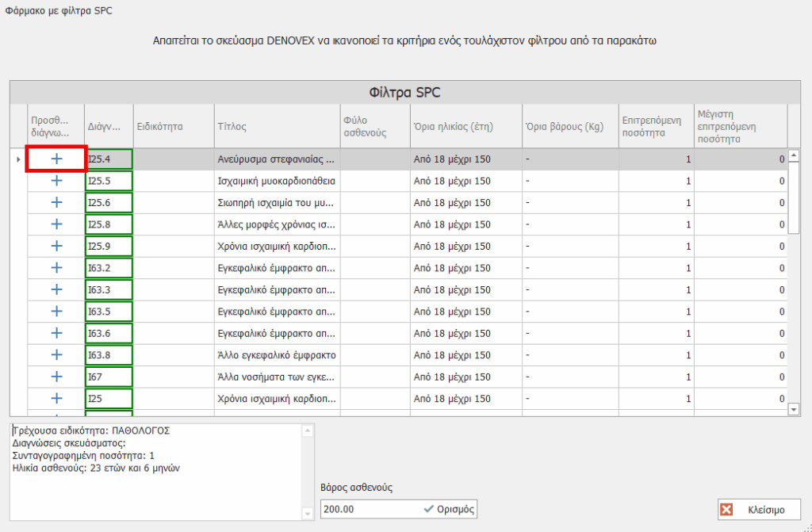Click the Κλείσιμο button

(759, 509)
